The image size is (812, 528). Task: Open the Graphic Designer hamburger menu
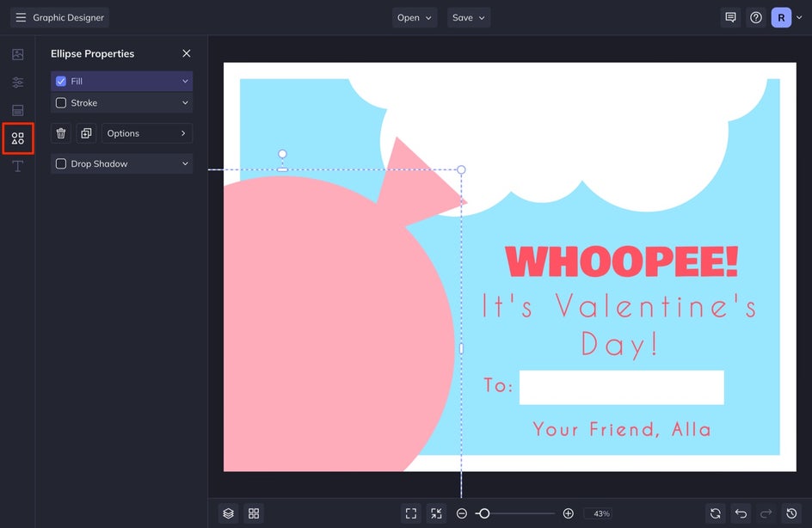click(21, 17)
